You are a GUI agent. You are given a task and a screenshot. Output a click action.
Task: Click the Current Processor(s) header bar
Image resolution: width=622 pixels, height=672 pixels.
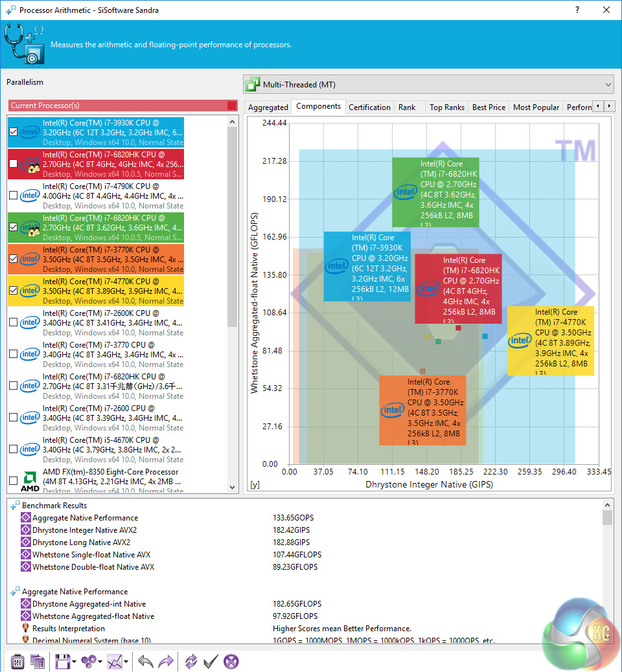[x=122, y=106]
